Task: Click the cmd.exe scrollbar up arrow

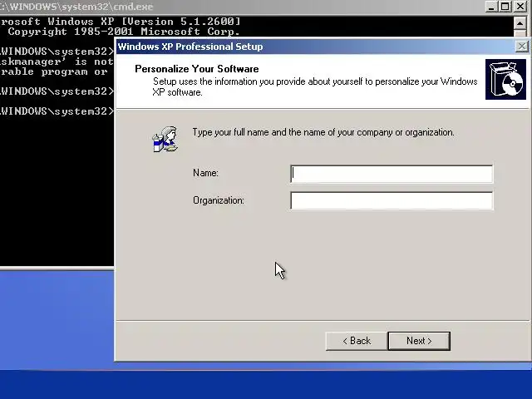Action: [x=520, y=23]
